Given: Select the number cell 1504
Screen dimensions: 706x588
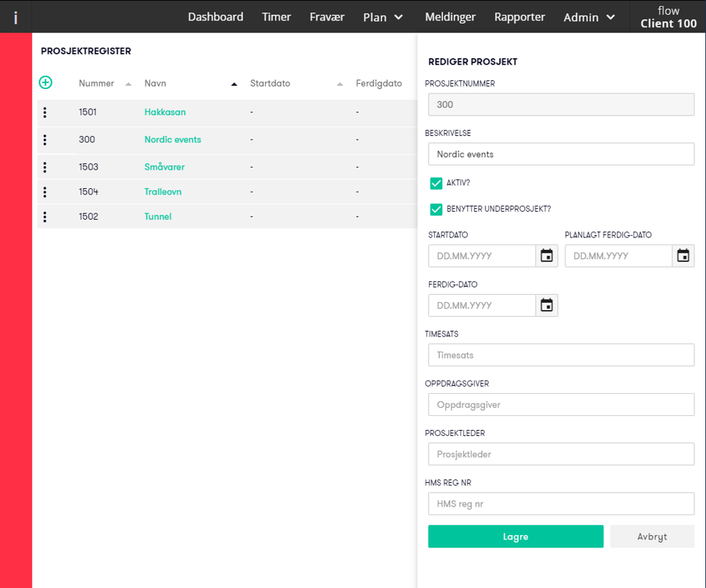Looking at the screenshot, I should (x=88, y=192).
